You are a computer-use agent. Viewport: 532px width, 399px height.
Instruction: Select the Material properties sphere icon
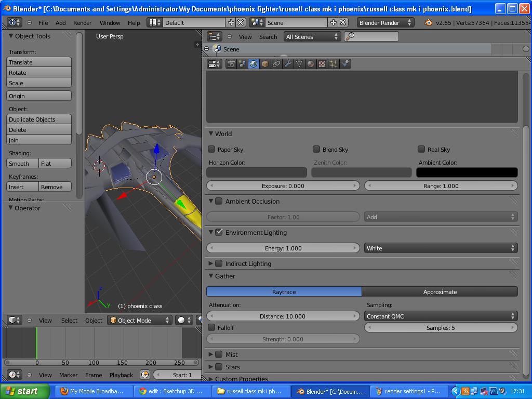(310, 63)
